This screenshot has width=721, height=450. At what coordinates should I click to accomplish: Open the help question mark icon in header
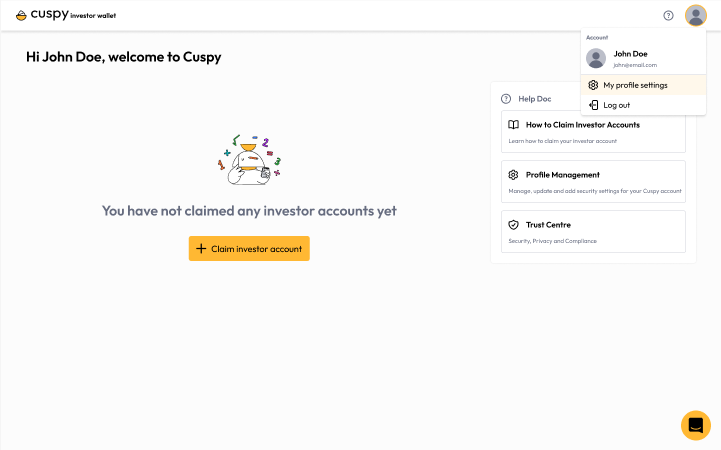tap(668, 16)
